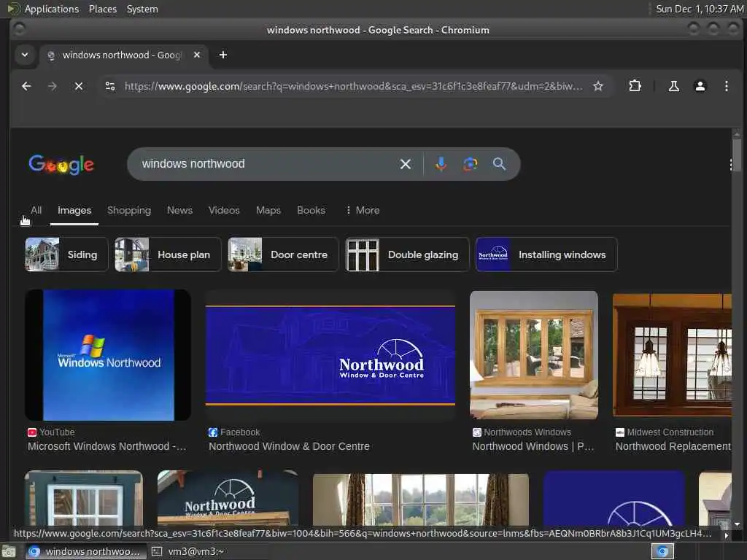Bookmark this page with the star icon

tap(598, 86)
